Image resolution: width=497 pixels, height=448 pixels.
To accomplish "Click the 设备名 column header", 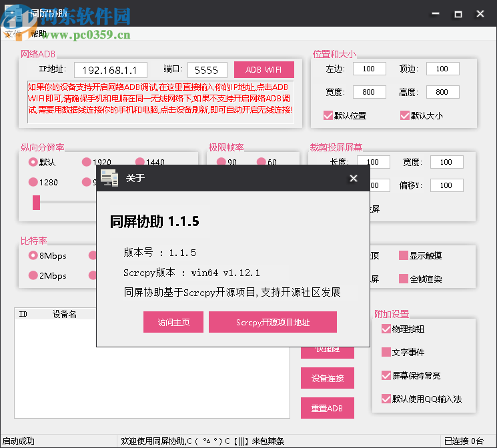I will pos(64,314).
